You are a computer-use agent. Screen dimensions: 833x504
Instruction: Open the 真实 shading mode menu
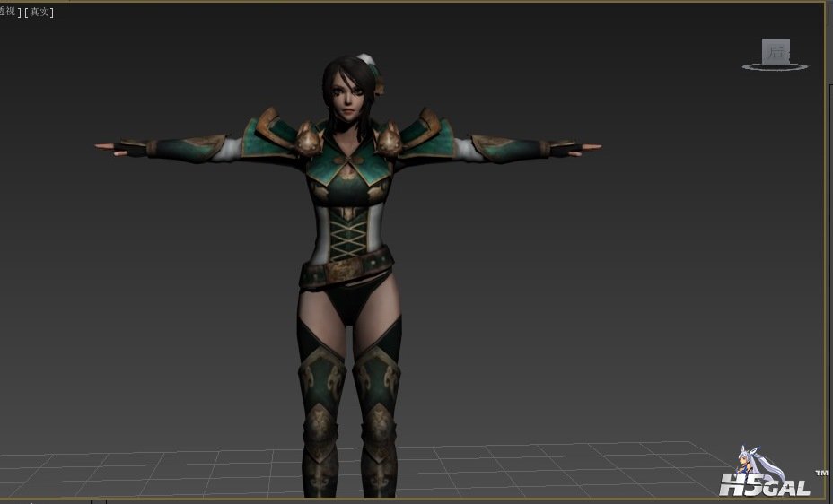39,12
